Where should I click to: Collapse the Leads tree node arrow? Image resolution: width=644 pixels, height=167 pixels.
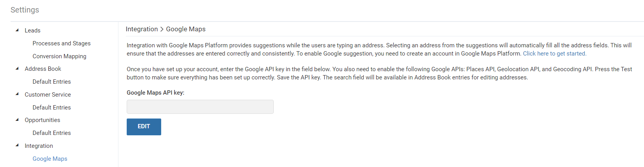pos(17,30)
